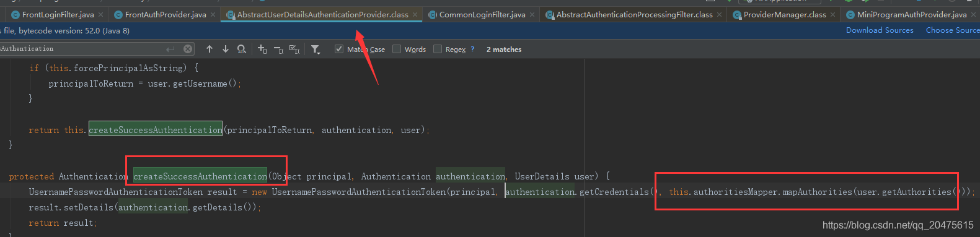Viewport: 980px width, 237px height.
Task: Go to previous search occurrence arrow
Action: click(210, 49)
